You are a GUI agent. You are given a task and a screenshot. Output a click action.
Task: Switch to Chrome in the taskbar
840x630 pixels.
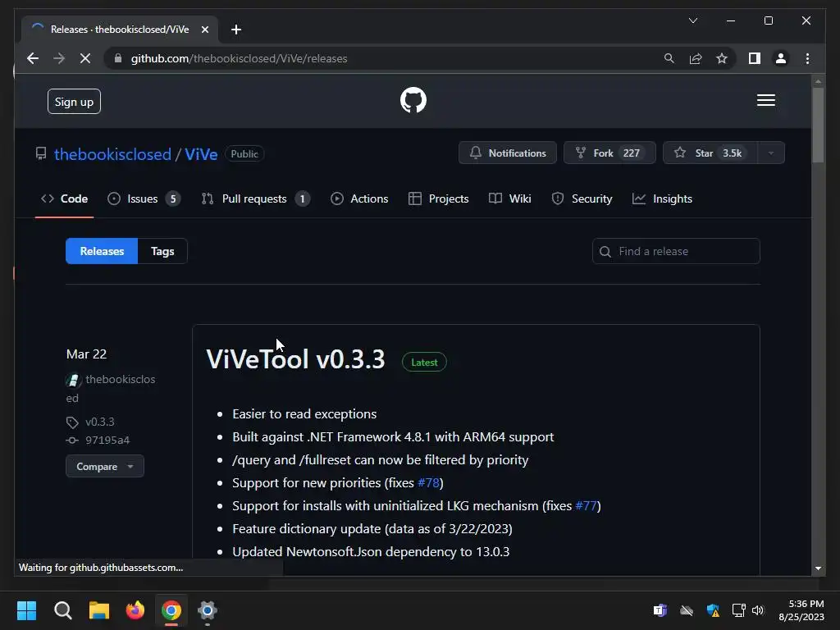pyautogui.click(x=171, y=610)
